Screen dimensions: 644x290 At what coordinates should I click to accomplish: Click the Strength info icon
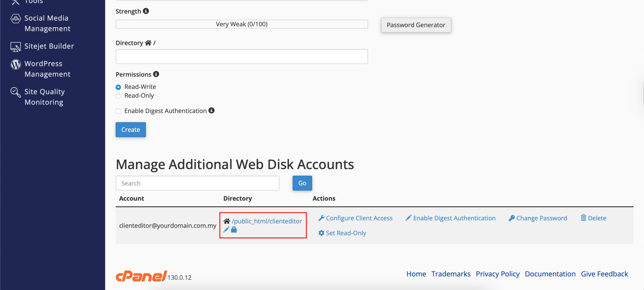146,11
